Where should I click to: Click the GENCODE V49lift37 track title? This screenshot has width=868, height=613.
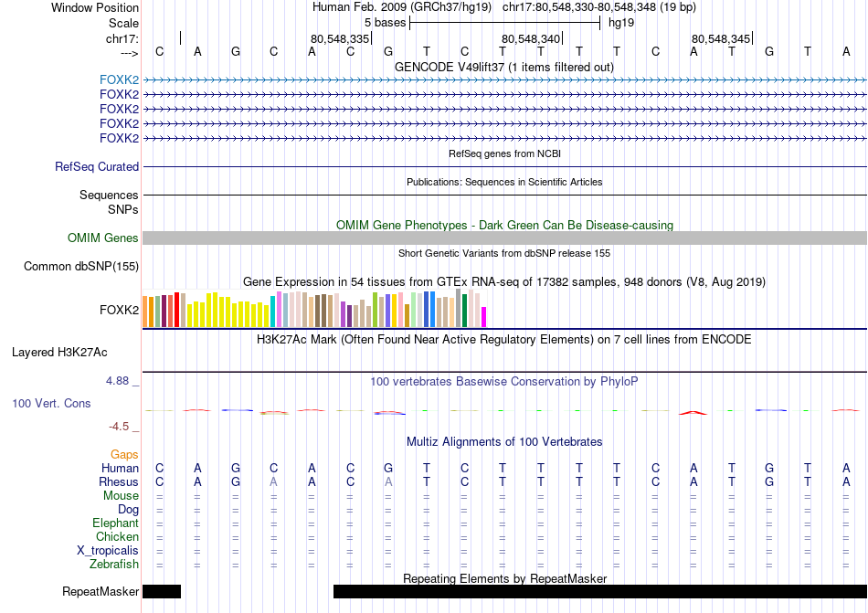[x=504, y=67]
